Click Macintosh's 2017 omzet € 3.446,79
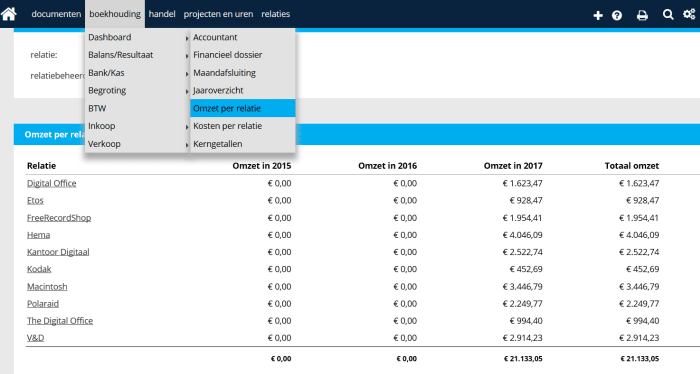This screenshot has height=374, width=700. pyautogui.click(x=522, y=287)
